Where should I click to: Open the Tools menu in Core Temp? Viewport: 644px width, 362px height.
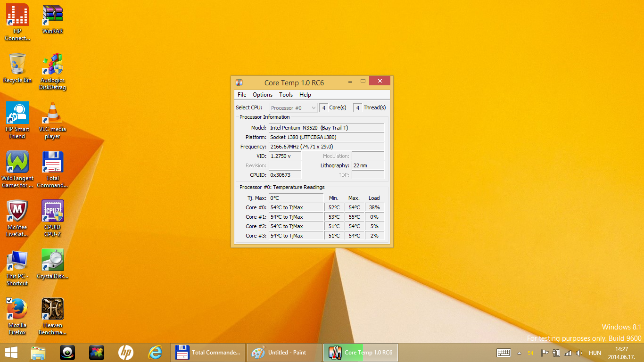[x=286, y=95]
